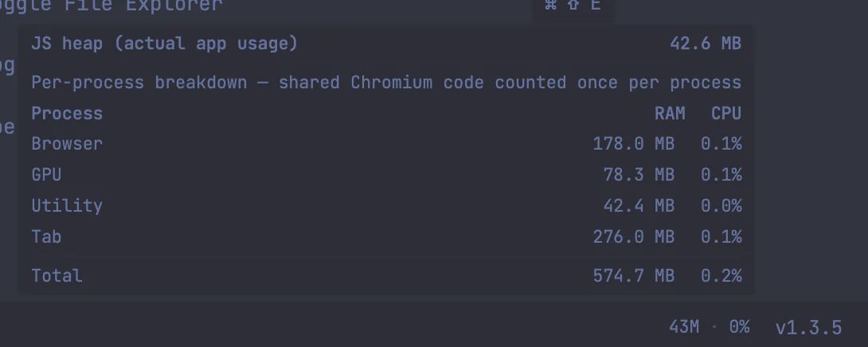
Task: Select the Tab process row label
Action: click(x=46, y=236)
